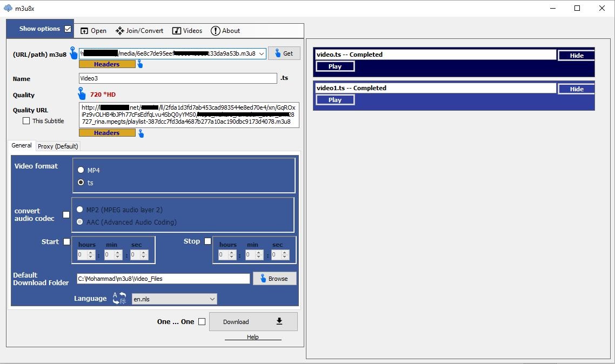The image size is (615, 364).
Task: Play the video1.ts completed item
Action: pos(335,100)
